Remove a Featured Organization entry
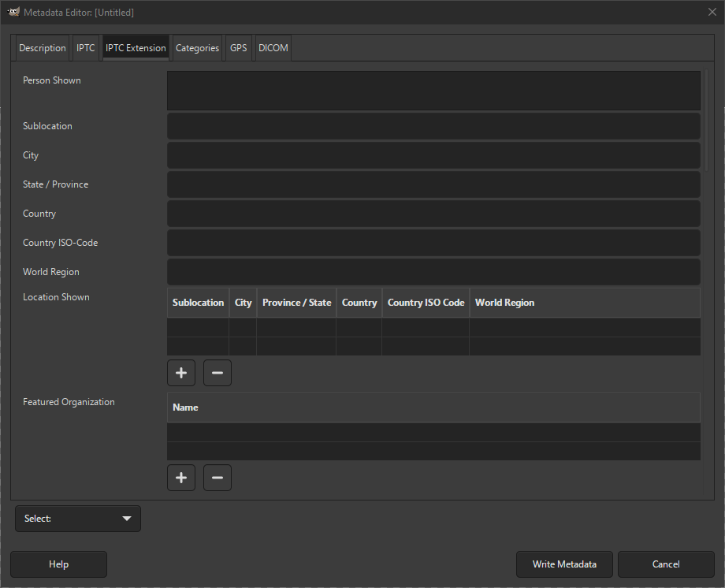The width and height of the screenshot is (725, 588). click(x=217, y=477)
